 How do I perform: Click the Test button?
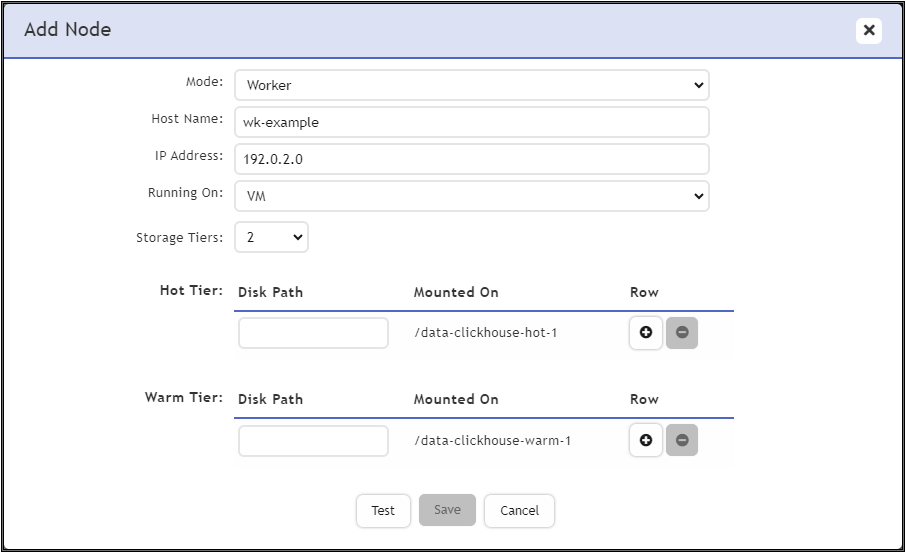(x=383, y=510)
